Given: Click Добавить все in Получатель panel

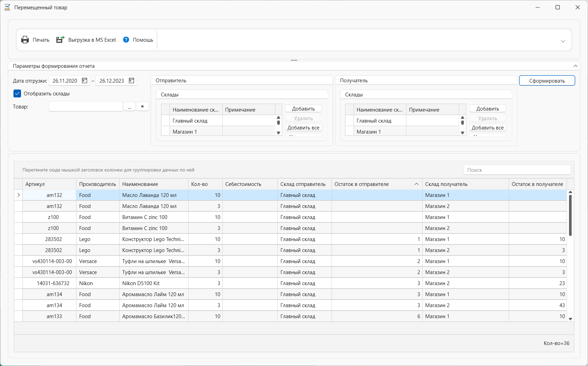Looking at the screenshot, I should 488,128.
